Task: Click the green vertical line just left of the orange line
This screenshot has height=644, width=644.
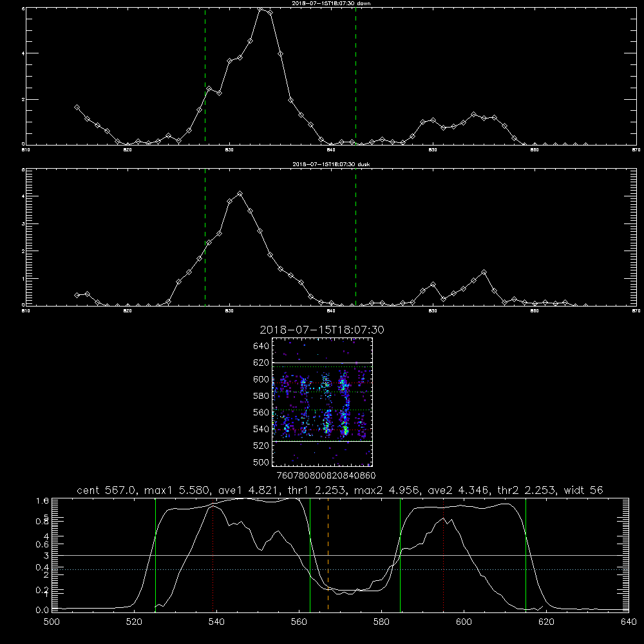Action: pyautogui.click(x=310, y=554)
